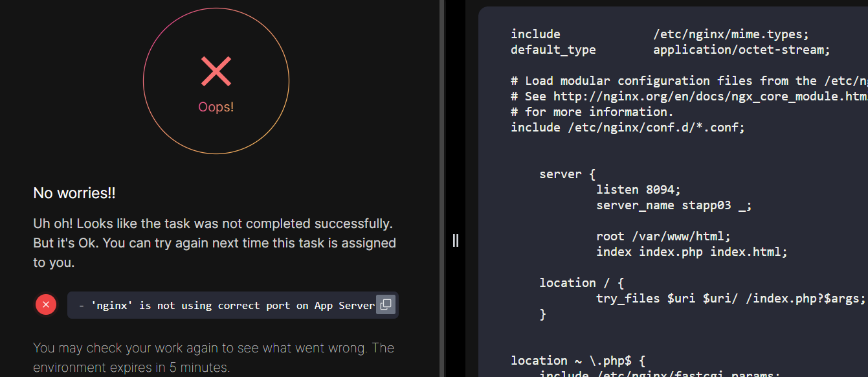Click the 'server {' block opening line
The width and height of the screenshot is (868, 377).
(x=567, y=174)
